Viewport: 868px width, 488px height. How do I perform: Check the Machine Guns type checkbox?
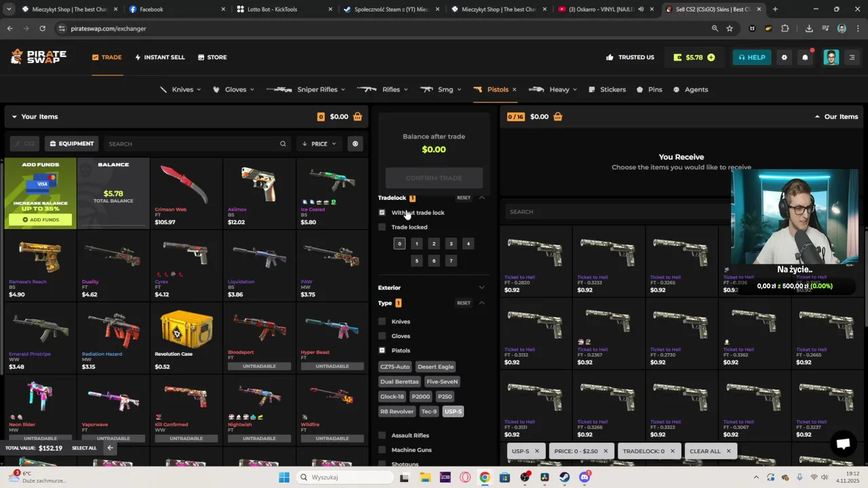[382, 450]
